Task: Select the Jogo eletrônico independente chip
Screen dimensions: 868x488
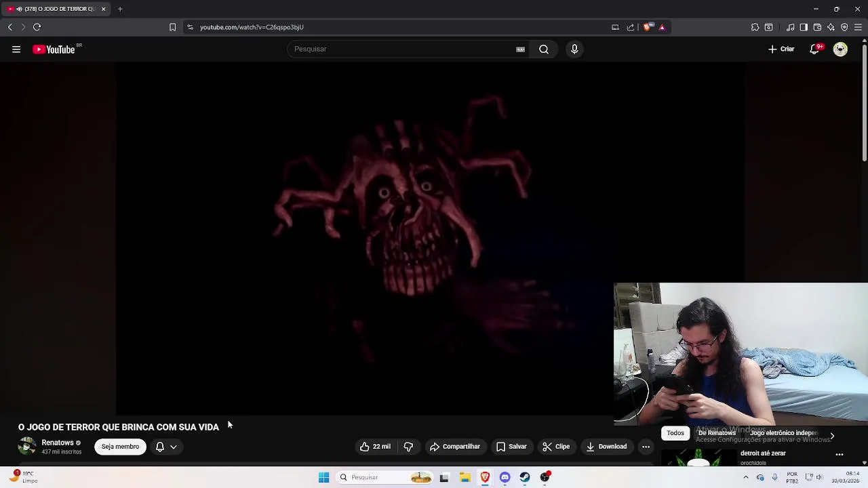Action: click(x=784, y=433)
